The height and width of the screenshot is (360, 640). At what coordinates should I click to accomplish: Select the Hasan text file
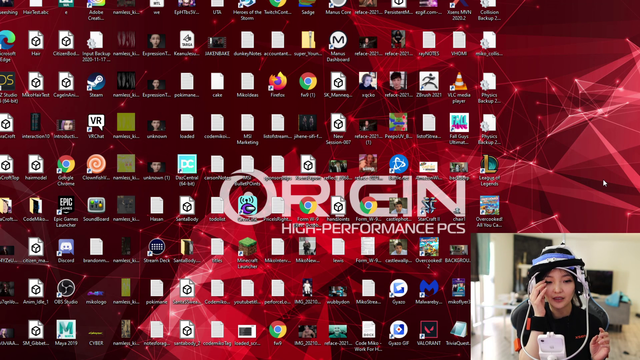click(x=156, y=205)
